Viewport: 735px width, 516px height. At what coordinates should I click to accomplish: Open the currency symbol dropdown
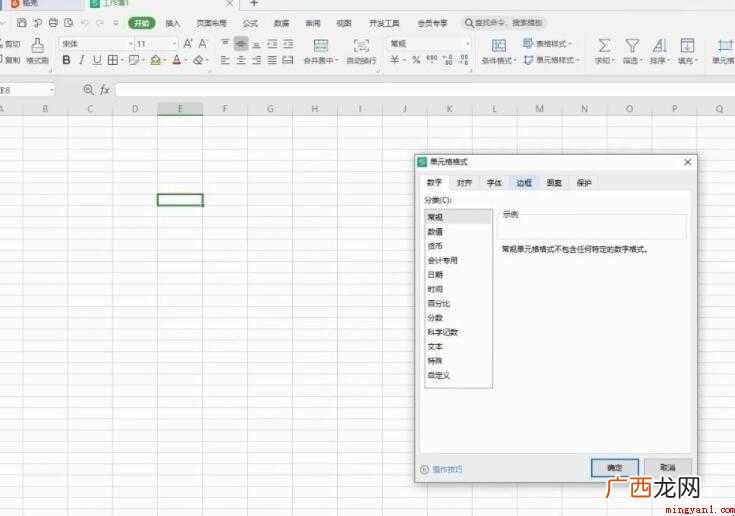404,60
